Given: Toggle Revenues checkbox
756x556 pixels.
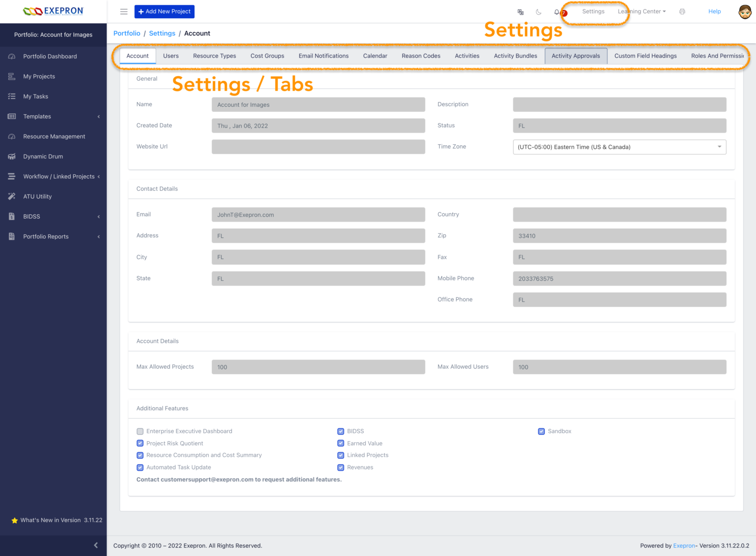Looking at the screenshot, I should point(341,467).
